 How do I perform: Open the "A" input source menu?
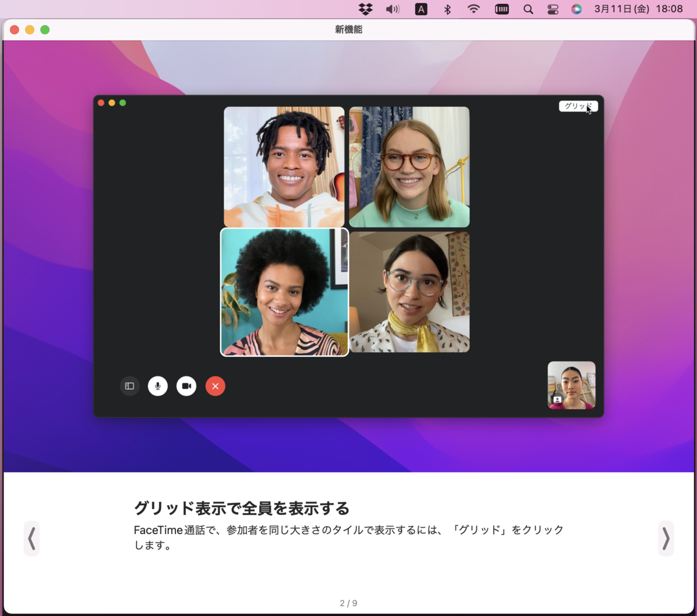pos(421,9)
